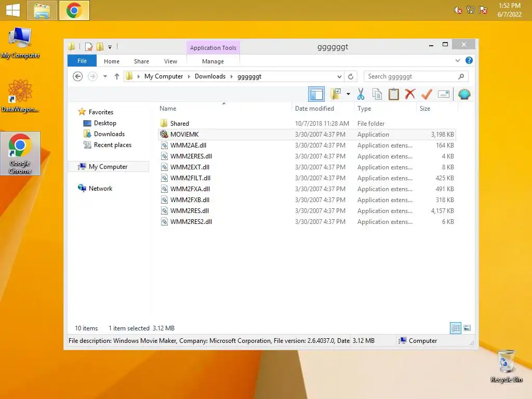Image resolution: width=532 pixels, height=399 pixels.
Task: Click Downloads in the address breadcrumb
Action: 210,76
